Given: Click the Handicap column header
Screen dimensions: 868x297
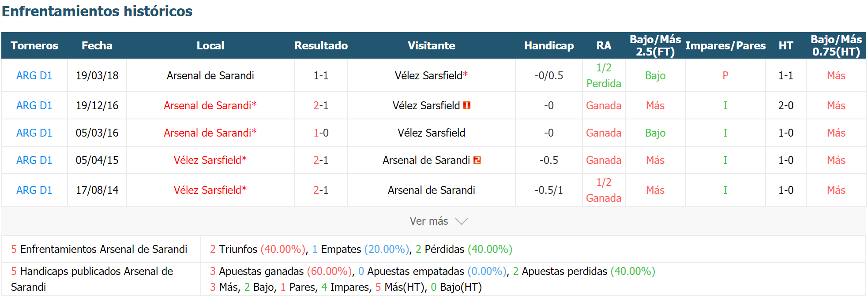Looking at the screenshot, I should (x=549, y=45).
